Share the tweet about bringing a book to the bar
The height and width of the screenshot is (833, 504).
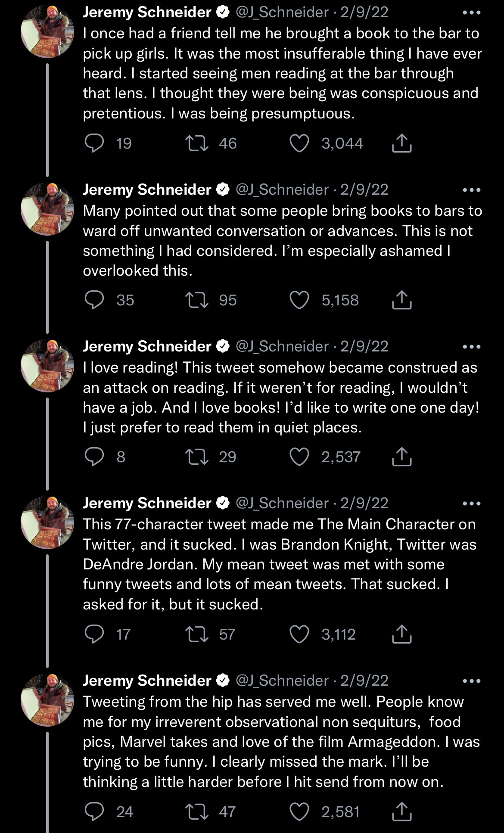401,143
